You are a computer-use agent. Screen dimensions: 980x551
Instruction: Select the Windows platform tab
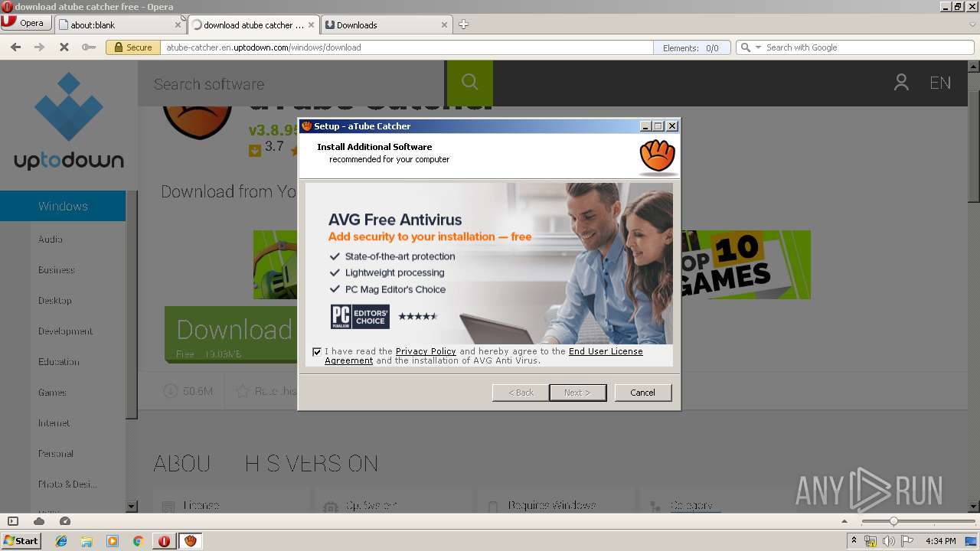(63, 206)
